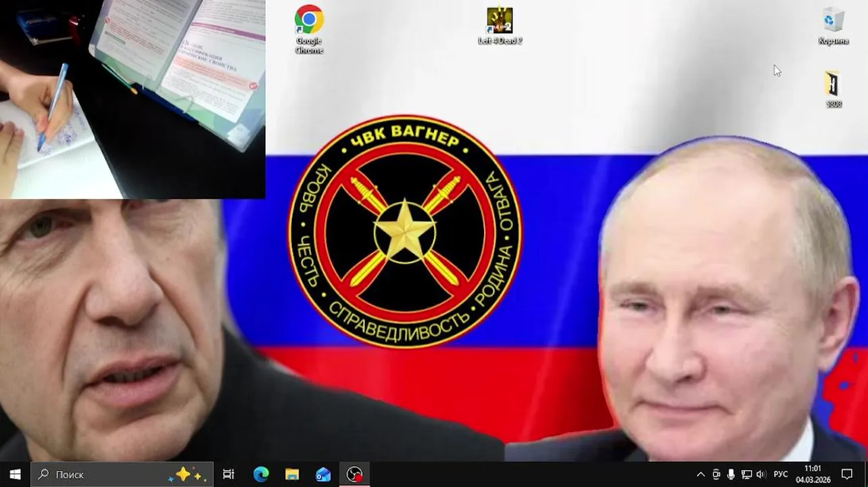
Task: Select the Google Chrome desktop shortcut
Action: (x=309, y=29)
